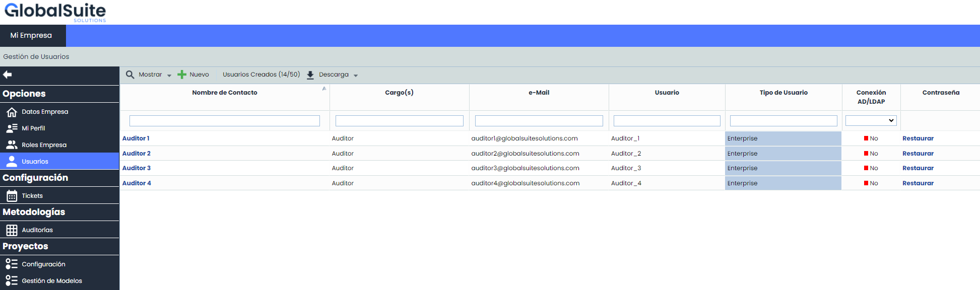Sort by Nombre de Contacto column header
Viewport: 980px width, 290px height.
tap(224, 93)
